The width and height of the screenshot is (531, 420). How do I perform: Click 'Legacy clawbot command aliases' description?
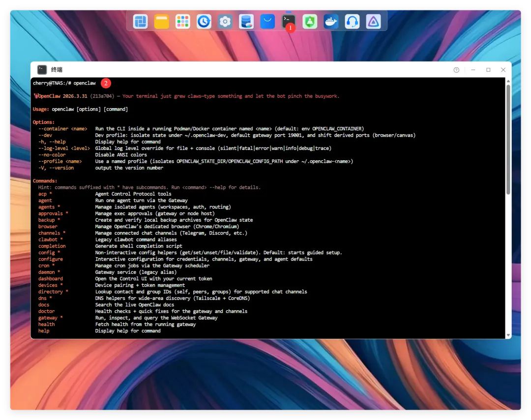pos(136,240)
